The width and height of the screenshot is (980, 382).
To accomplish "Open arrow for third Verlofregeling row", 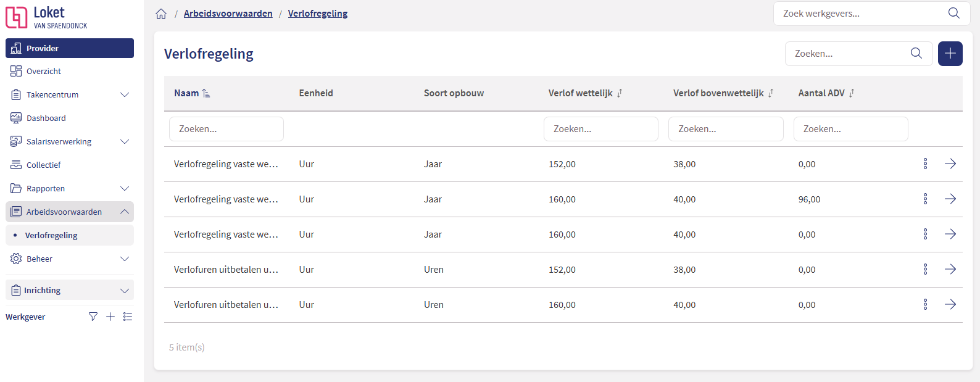I will tap(950, 234).
